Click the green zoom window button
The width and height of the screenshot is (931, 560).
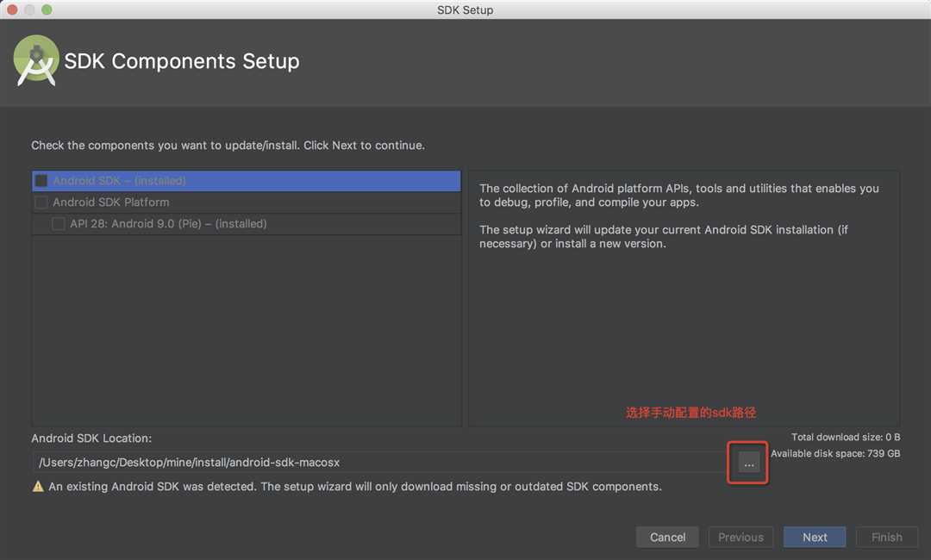pyautogui.click(x=47, y=9)
